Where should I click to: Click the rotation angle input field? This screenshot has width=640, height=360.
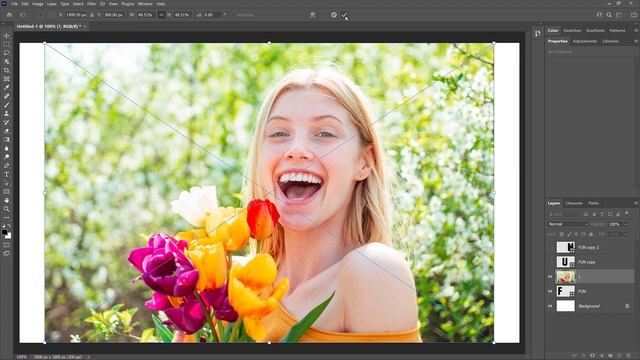(x=212, y=15)
